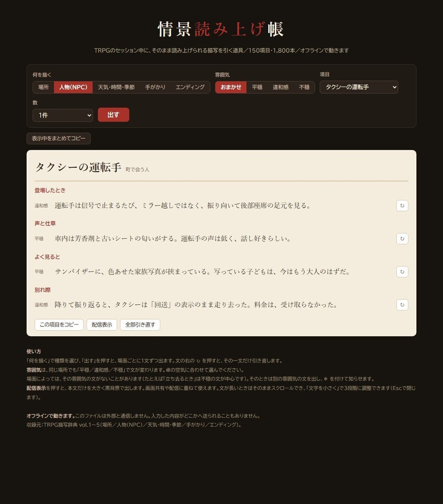Open the 数 dropdown showing 1件
The image size is (443, 504).
pos(63,115)
